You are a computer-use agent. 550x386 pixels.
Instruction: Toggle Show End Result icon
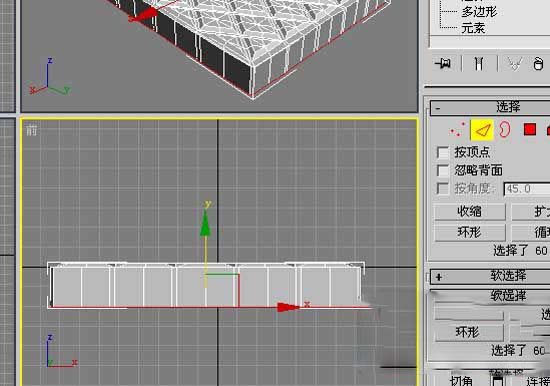[x=479, y=64]
